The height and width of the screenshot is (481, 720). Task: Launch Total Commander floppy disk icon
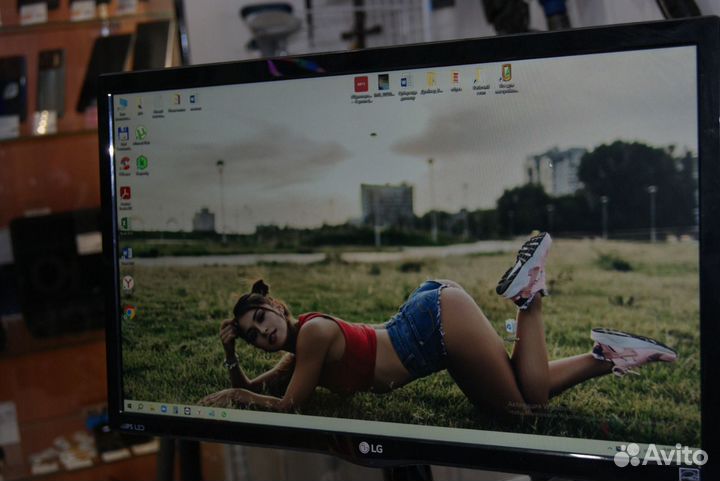[x=123, y=133]
